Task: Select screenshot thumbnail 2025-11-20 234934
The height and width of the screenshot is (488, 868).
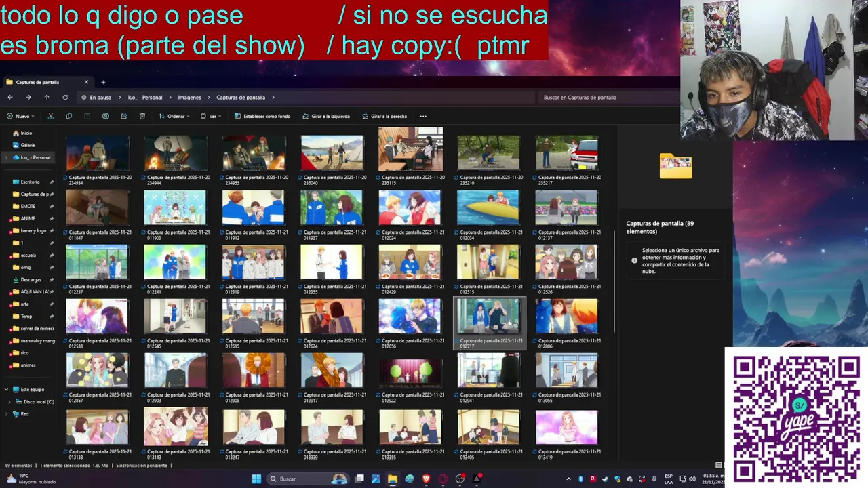Action: [98, 159]
